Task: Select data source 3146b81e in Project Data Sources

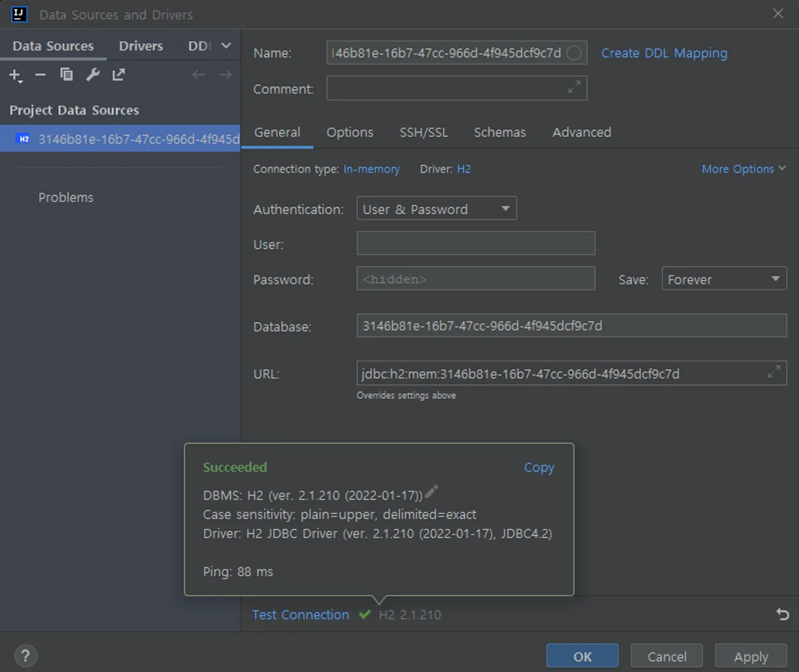Action: (120, 139)
